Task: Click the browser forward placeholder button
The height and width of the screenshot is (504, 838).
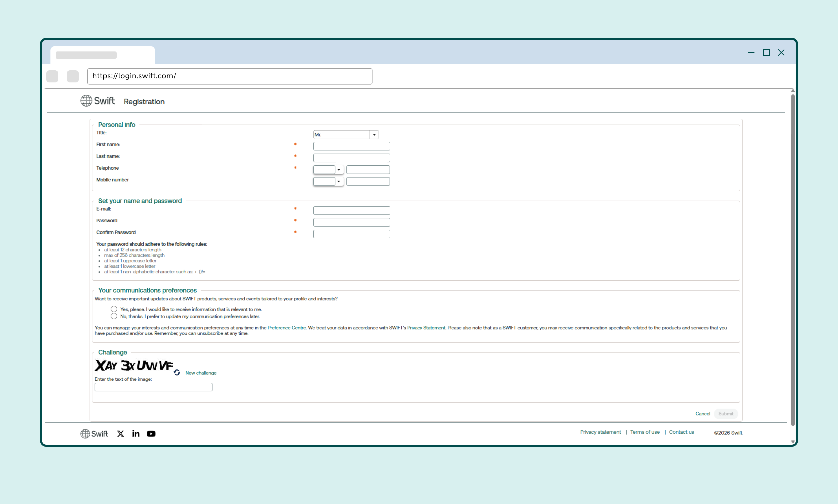Action: [x=73, y=76]
